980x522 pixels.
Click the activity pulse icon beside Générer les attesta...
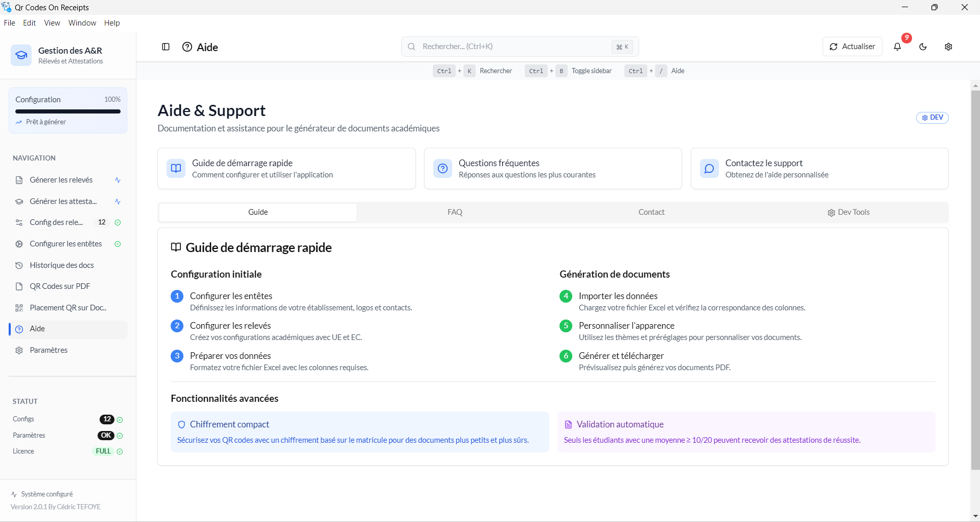pyautogui.click(x=118, y=201)
